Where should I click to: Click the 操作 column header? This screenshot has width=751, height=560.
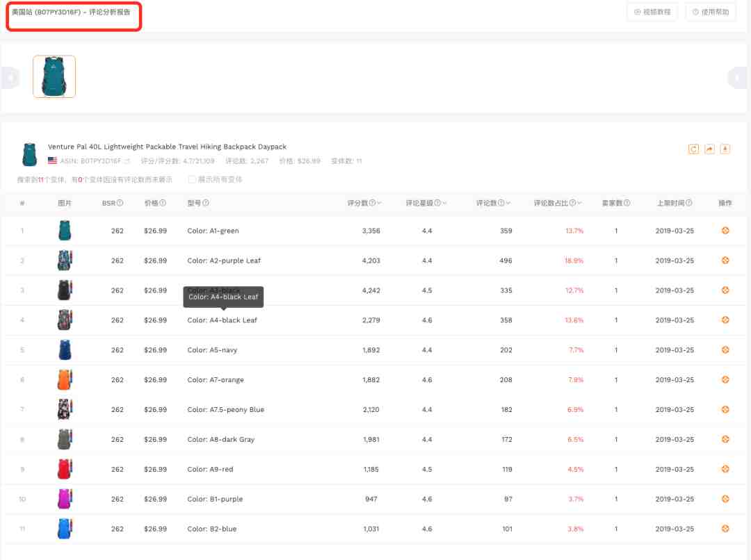click(725, 203)
